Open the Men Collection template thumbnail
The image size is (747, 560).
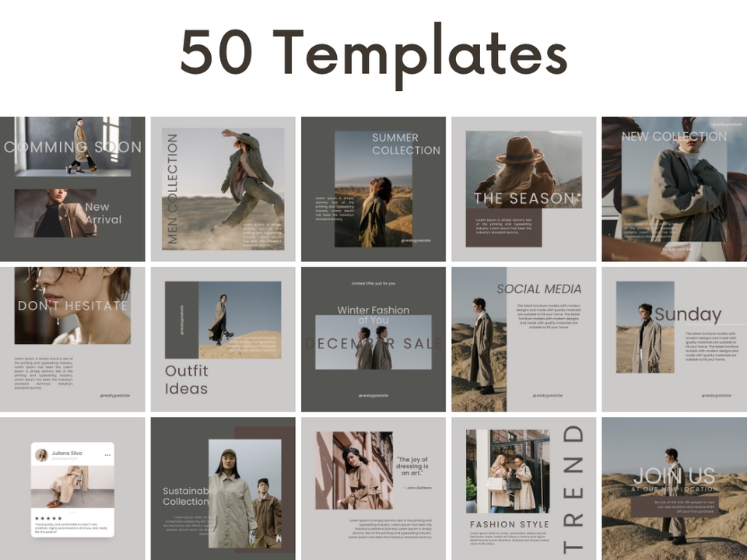[223, 189]
